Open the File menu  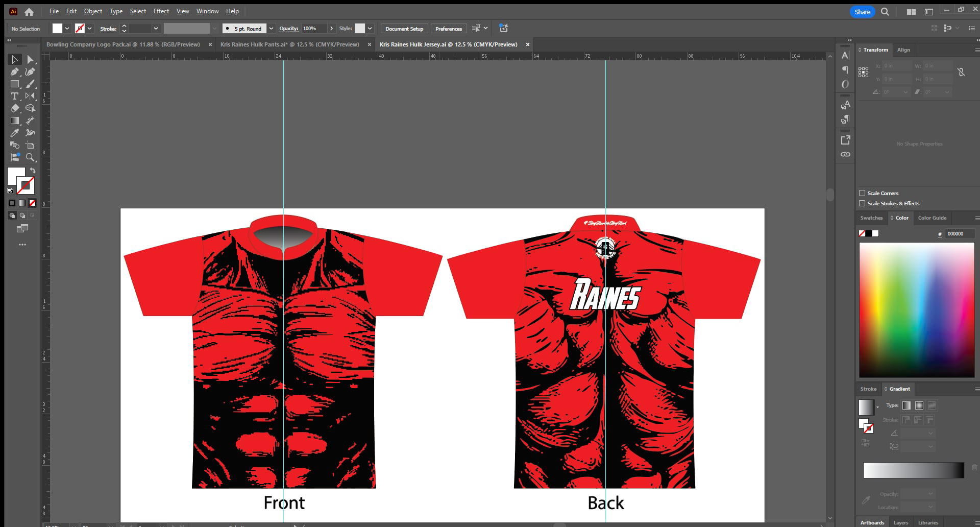pos(54,11)
